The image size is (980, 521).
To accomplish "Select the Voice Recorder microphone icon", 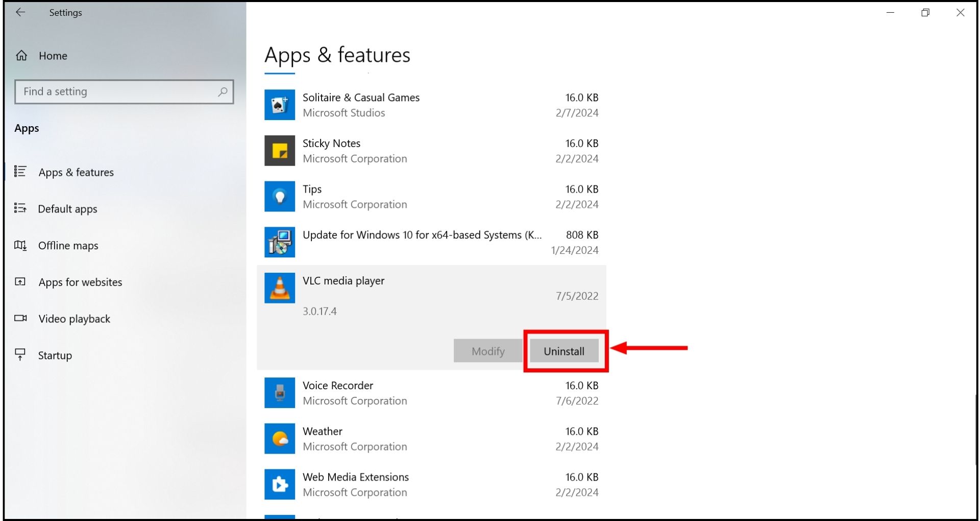I will point(279,393).
